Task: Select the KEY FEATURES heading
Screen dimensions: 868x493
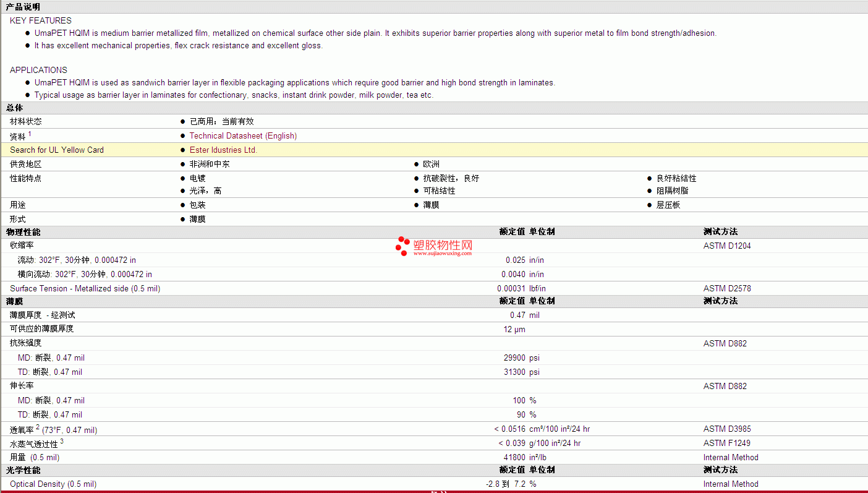Action: point(41,21)
